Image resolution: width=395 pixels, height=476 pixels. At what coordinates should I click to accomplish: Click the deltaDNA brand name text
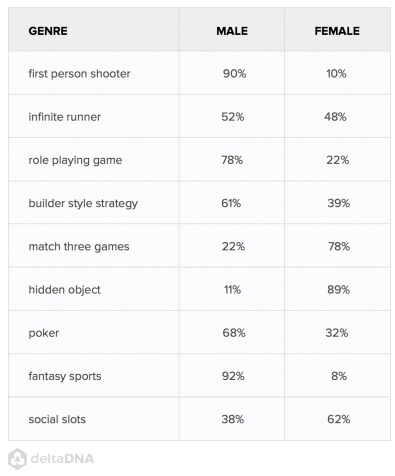pos(62,459)
